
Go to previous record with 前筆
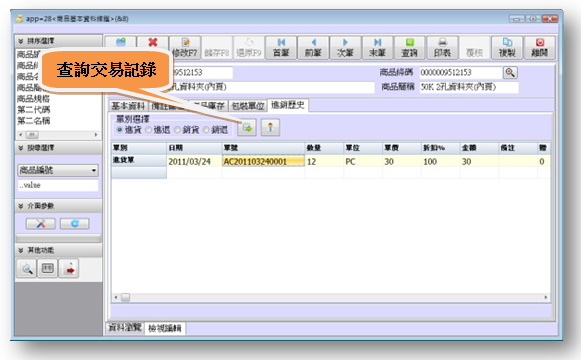pos(313,47)
